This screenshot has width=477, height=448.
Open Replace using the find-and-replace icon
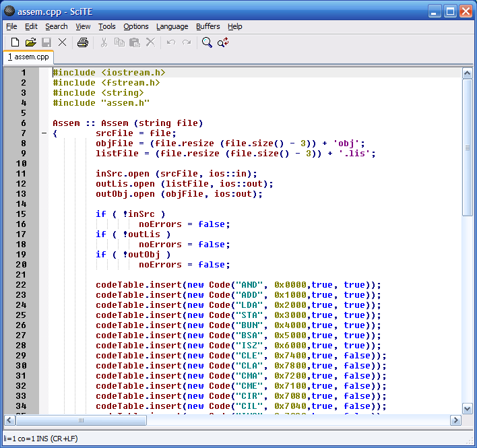coord(223,42)
